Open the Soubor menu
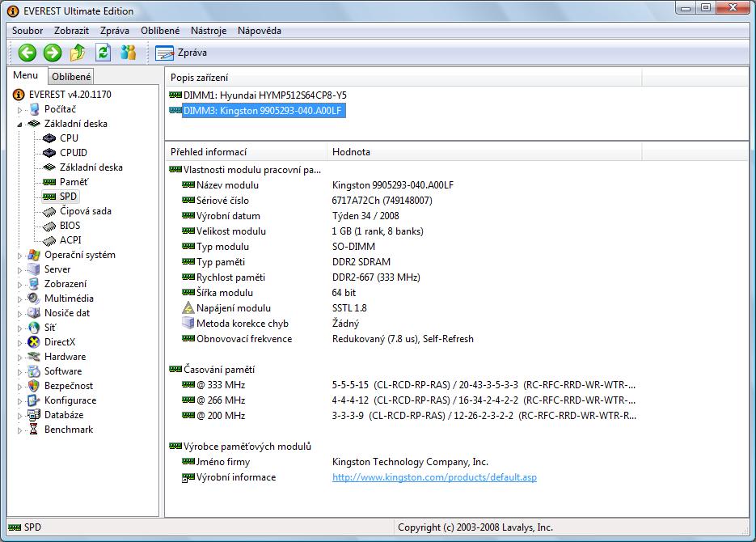 click(27, 31)
